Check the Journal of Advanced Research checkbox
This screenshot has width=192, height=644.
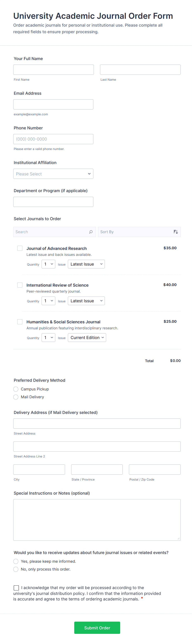point(20,248)
